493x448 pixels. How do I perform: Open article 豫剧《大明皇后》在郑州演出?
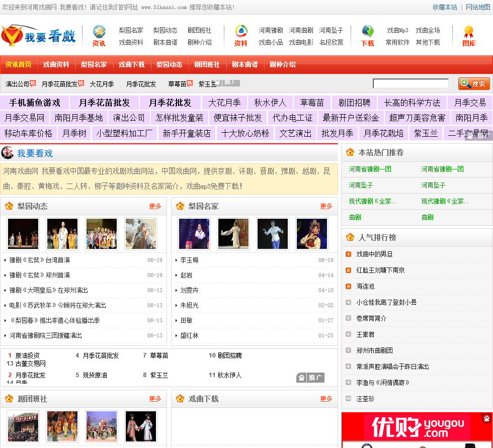(x=48, y=290)
